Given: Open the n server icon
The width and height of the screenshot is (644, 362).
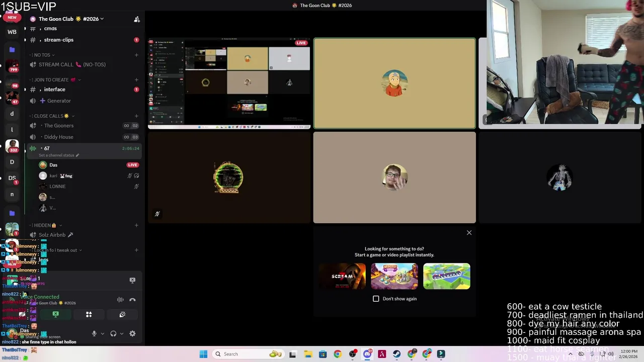Looking at the screenshot, I should click(x=12, y=194).
